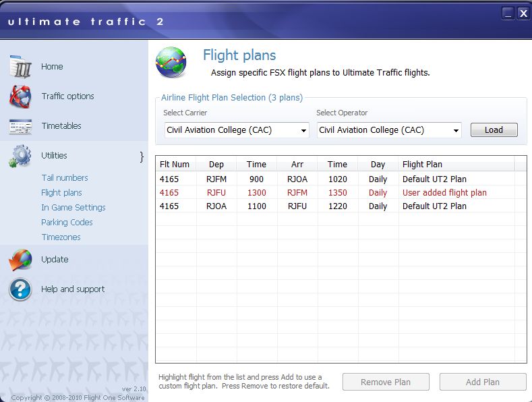
Task: Open the Timezones link
Action: [61, 237]
